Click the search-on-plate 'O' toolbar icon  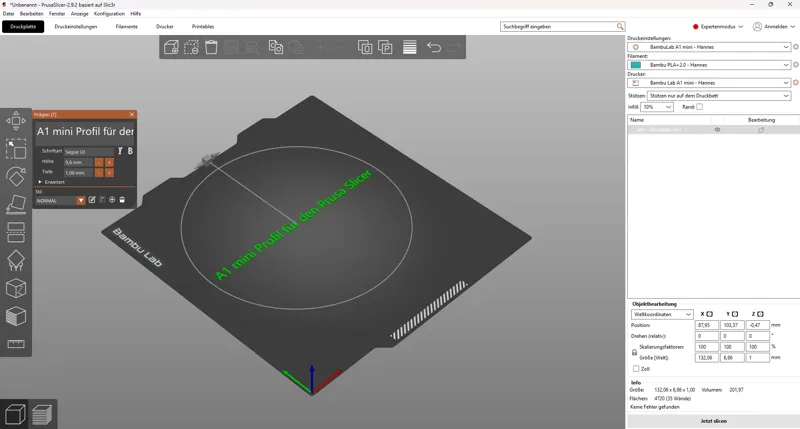[x=365, y=47]
